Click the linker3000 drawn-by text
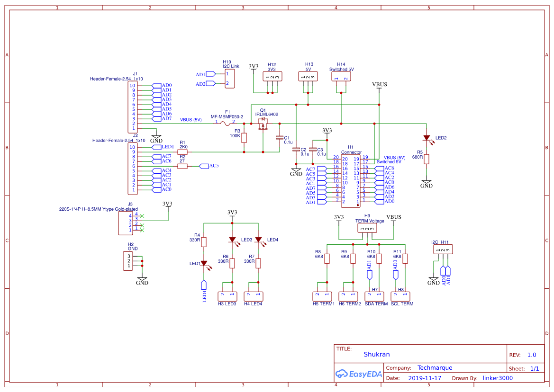 coord(497,378)
